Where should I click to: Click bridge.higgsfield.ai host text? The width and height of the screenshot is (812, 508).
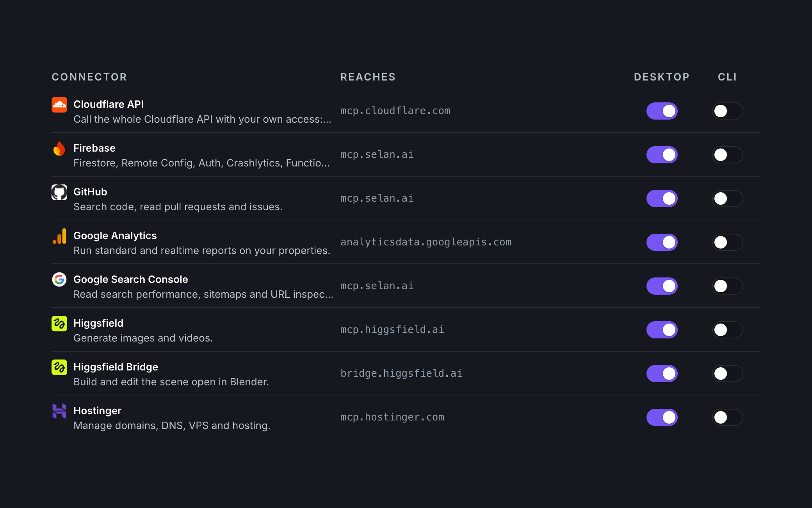(x=401, y=374)
